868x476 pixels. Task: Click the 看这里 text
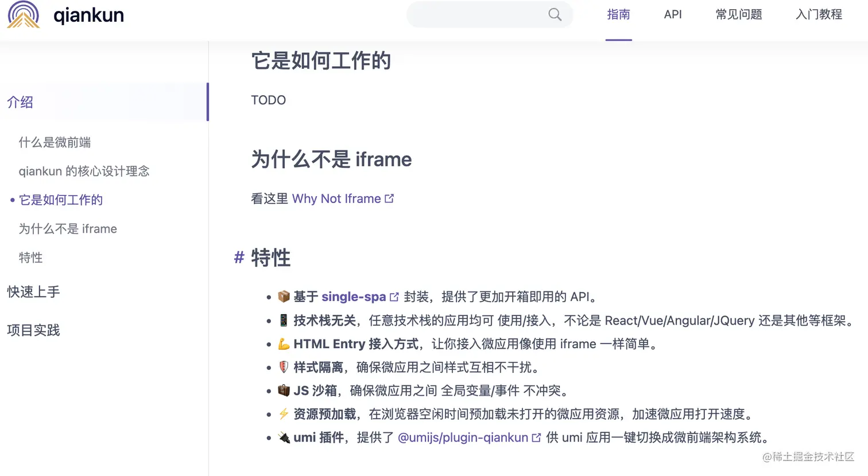tap(269, 198)
